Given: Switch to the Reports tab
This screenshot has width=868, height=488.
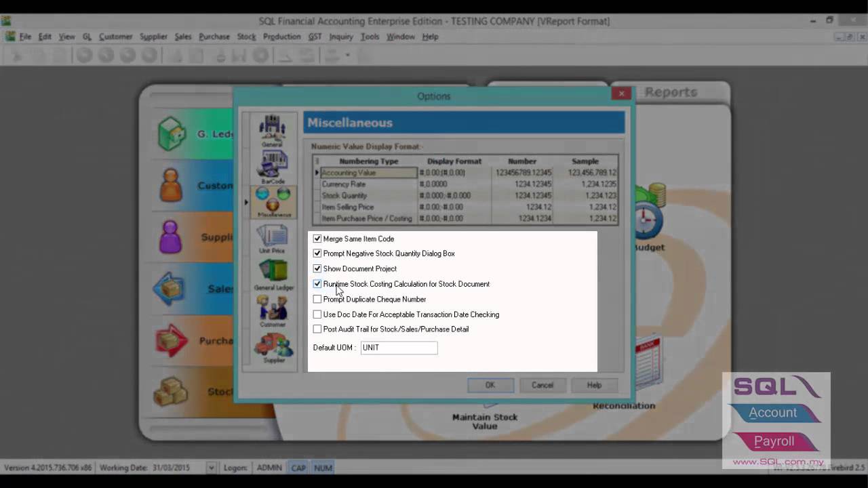Looking at the screenshot, I should click(671, 92).
